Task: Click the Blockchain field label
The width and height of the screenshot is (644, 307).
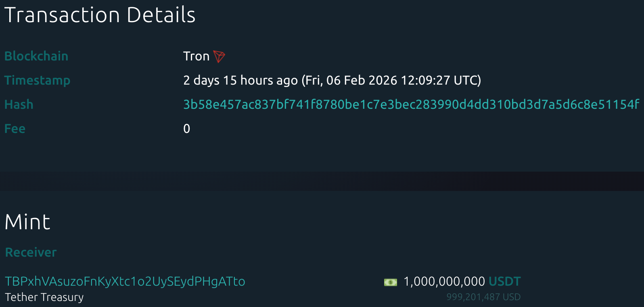Action: tap(36, 56)
